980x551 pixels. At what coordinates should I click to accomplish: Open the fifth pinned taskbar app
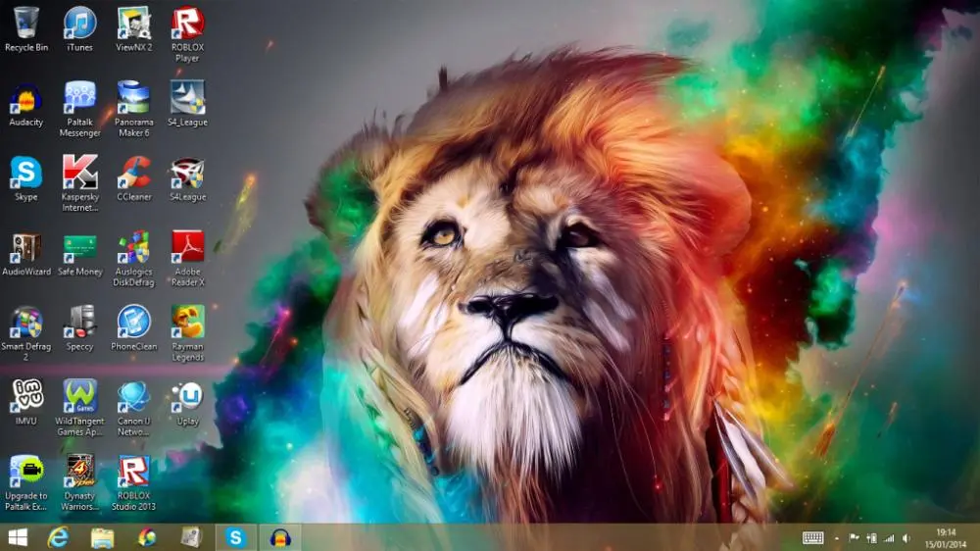pyautogui.click(x=191, y=538)
